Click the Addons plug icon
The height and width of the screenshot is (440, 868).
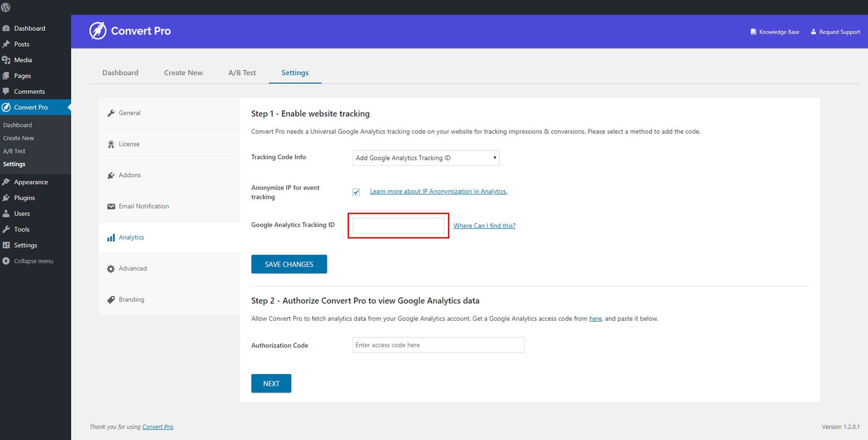click(x=111, y=175)
